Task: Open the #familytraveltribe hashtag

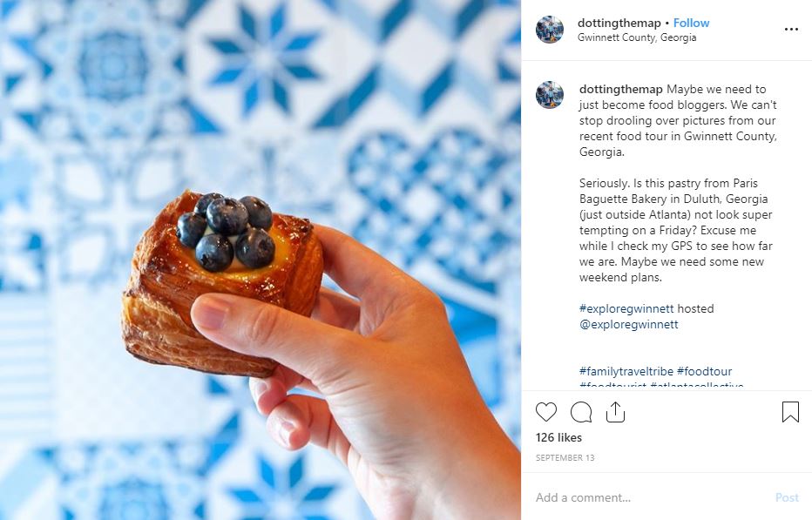Action: click(x=626, y=371)
